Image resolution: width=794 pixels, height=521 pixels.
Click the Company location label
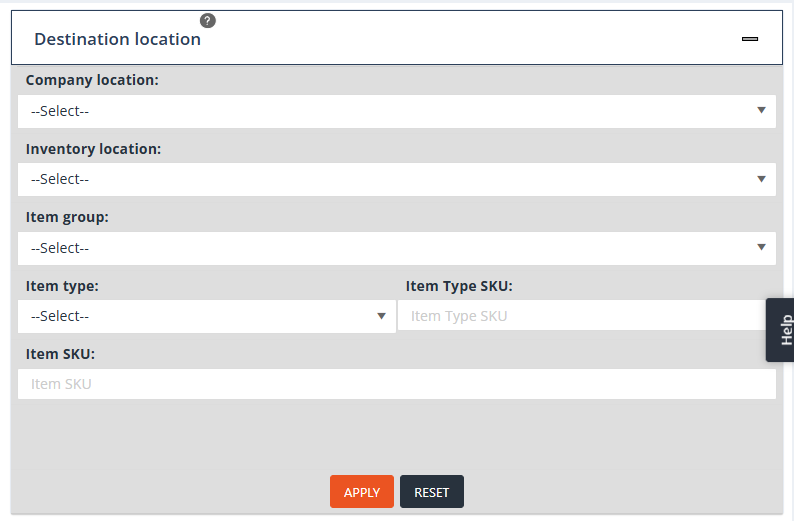(92, 80)
